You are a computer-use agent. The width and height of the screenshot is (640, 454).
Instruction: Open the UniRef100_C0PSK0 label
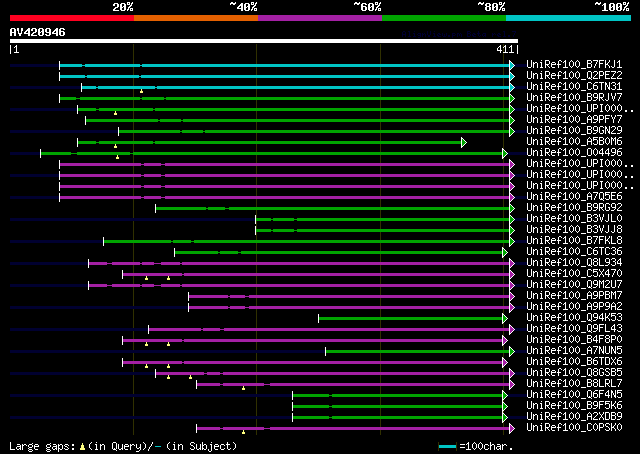(x=574, y=428)
